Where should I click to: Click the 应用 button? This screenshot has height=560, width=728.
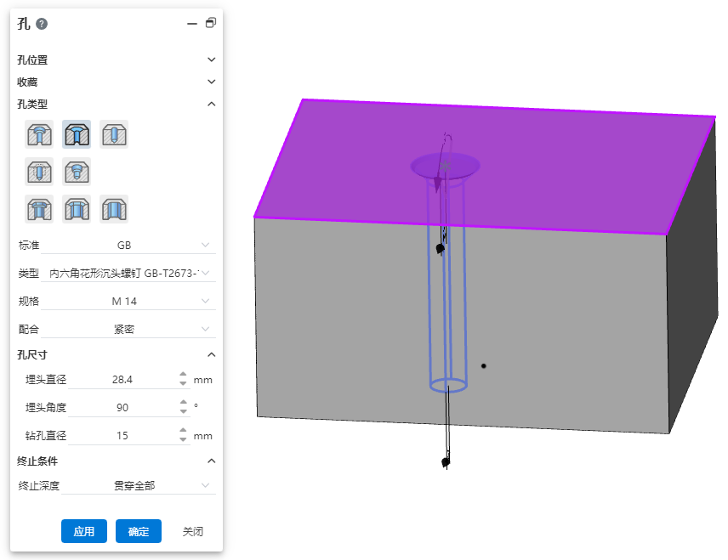84,531
